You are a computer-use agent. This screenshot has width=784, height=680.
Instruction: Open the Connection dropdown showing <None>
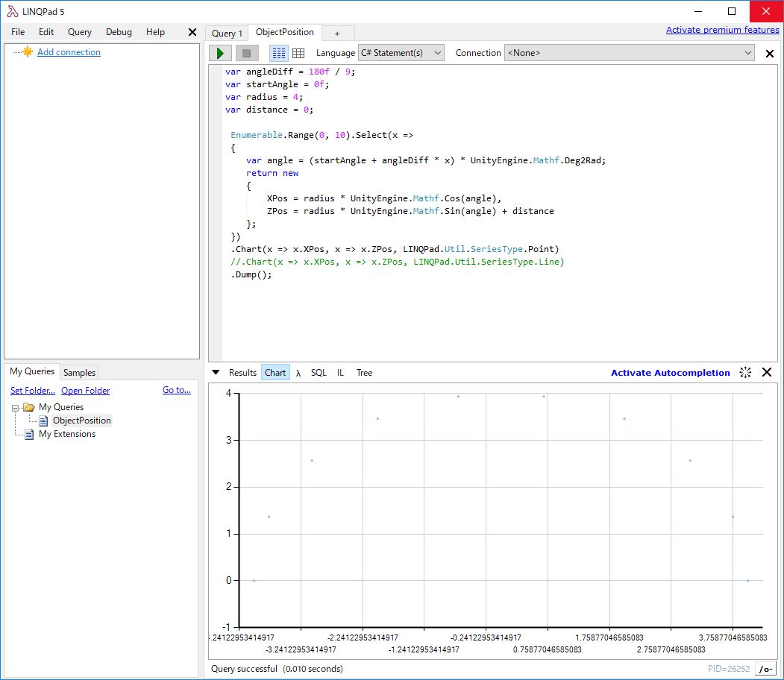[629, 52]
